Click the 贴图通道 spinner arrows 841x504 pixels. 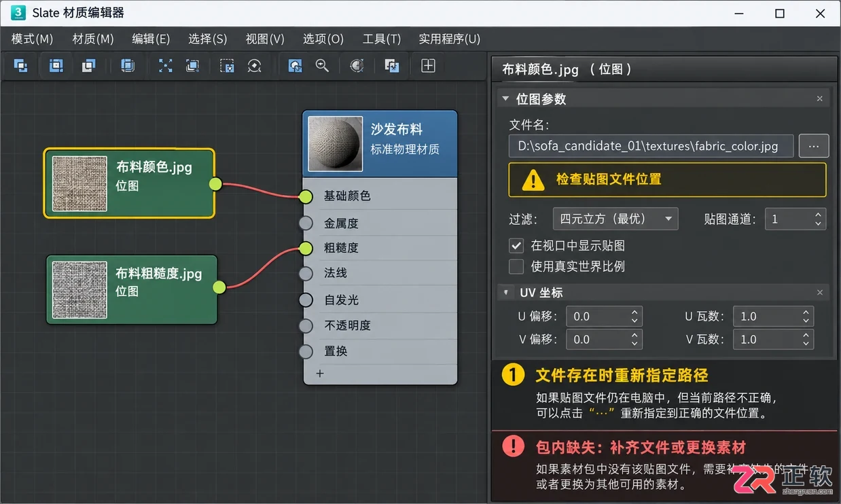click(x=819, y=219)
